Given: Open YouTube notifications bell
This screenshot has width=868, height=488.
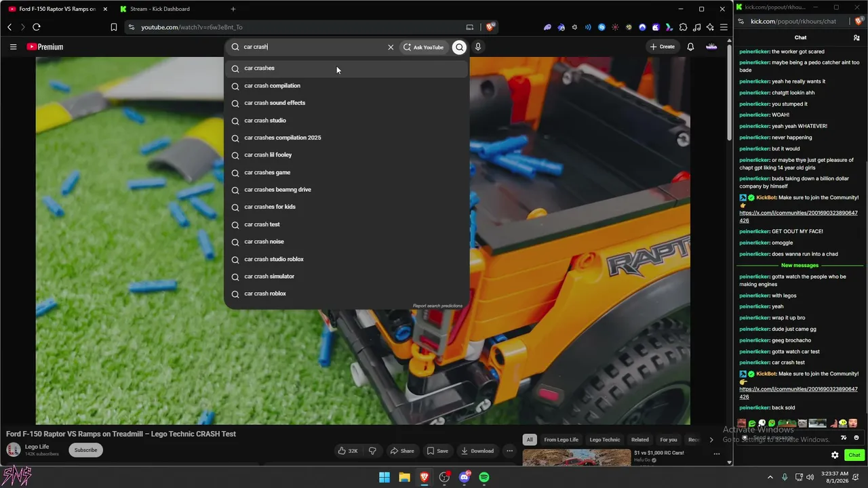Looking at the screenshot, I should point(690,47).
